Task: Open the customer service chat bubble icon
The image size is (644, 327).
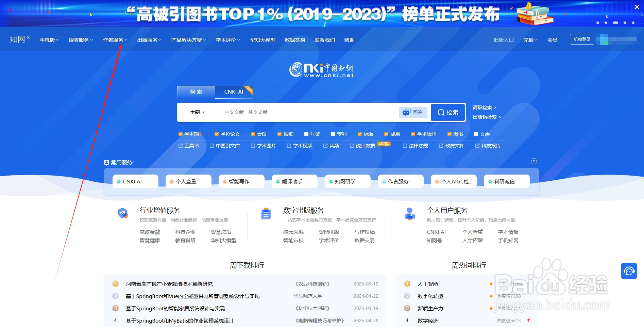Action: tap(629, 271)
